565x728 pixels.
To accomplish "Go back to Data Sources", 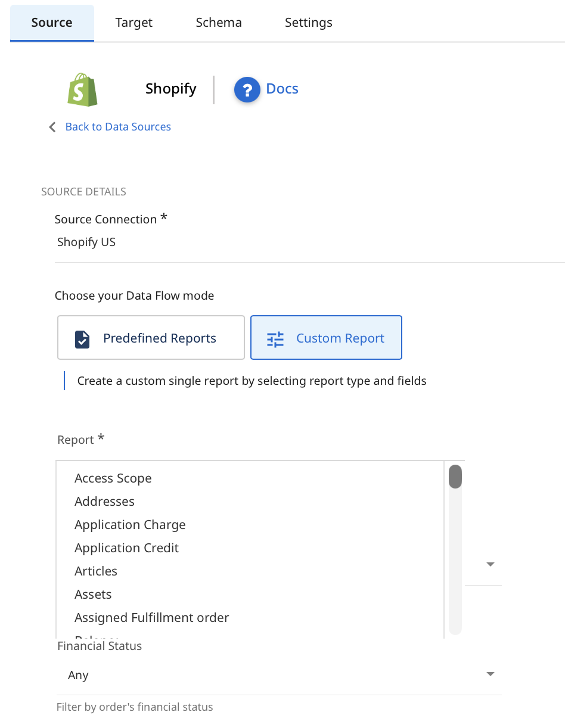I will pyautogui.click(x=118, y=127).
